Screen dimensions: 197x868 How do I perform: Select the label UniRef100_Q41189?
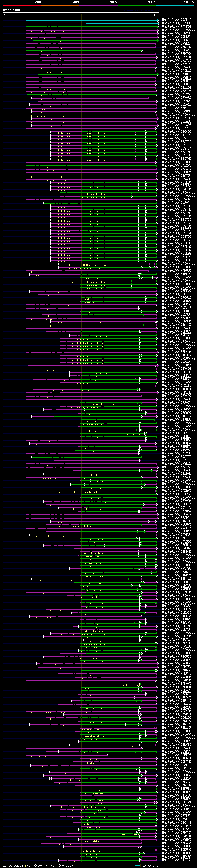click(177, 88)
